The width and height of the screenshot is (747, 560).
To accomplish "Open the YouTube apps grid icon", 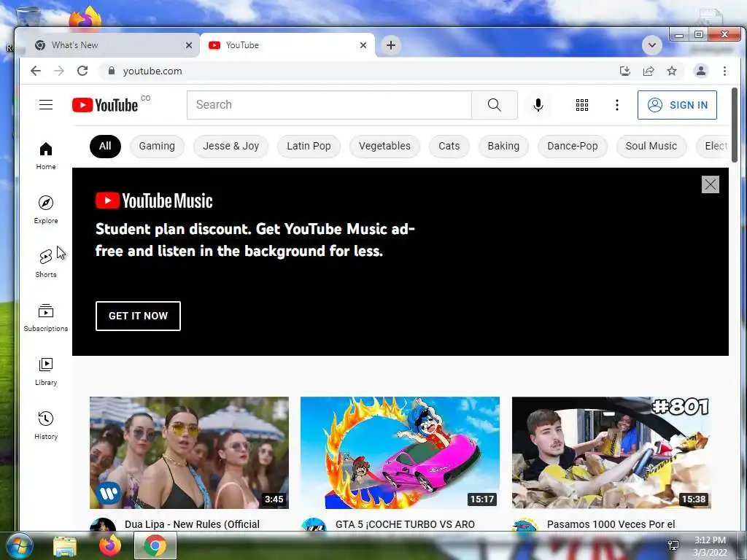I will (x=582, y=105).
